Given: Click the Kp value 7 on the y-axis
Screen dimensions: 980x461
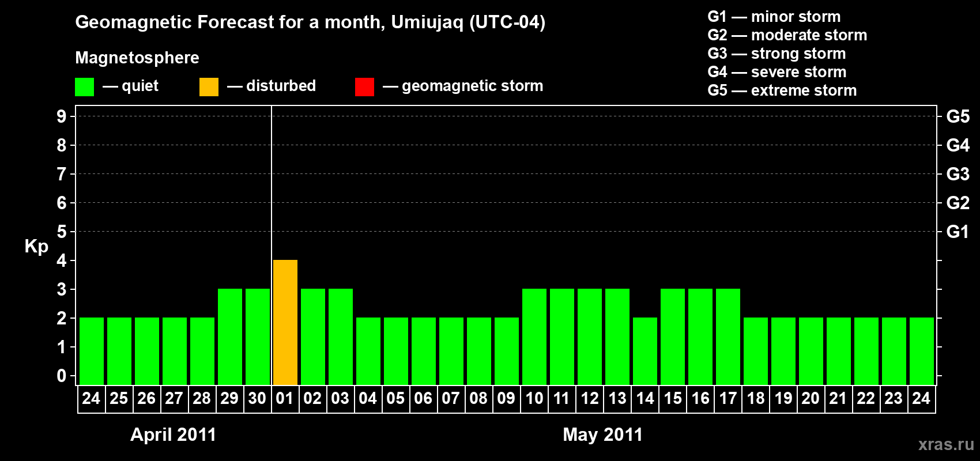Looking at the screenshot, I should (62, 174).
